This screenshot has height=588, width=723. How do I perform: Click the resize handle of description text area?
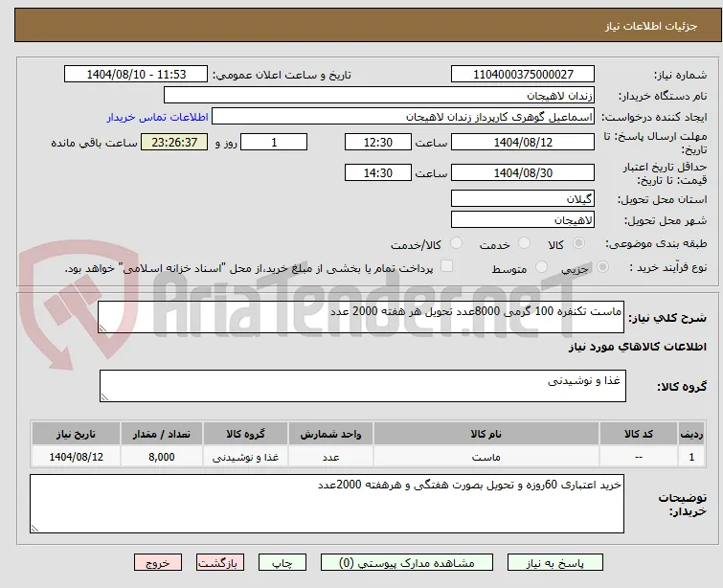102,328
